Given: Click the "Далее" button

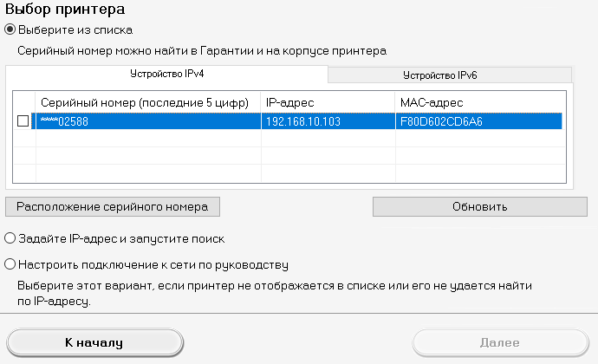Looking at the screenshot, I should coord(499,342).
